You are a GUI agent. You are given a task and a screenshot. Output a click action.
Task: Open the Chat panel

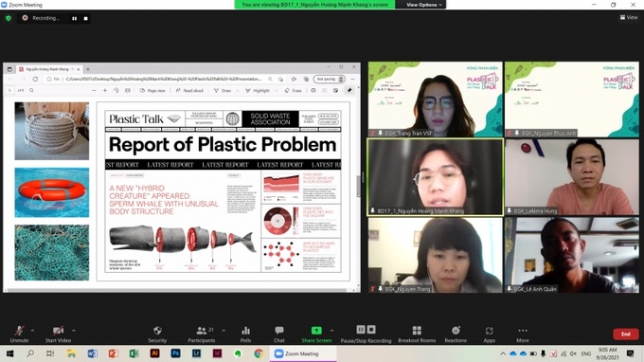click(279, 334)
